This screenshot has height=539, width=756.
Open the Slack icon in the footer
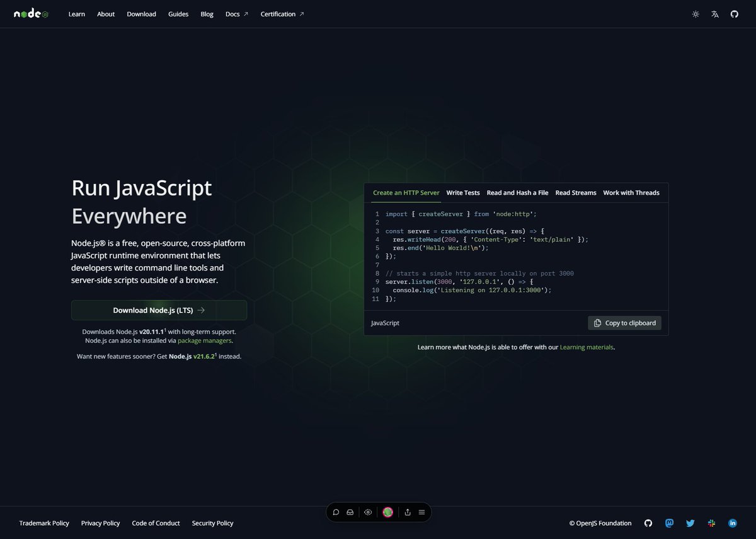coord(711,523)
